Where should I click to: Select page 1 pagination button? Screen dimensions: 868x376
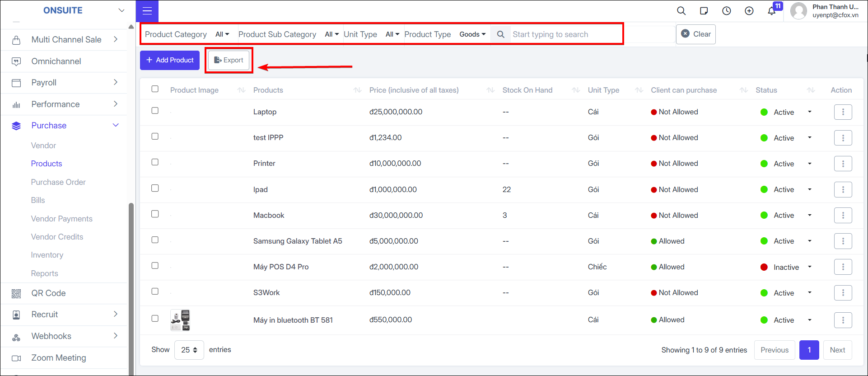coord(809,350)
